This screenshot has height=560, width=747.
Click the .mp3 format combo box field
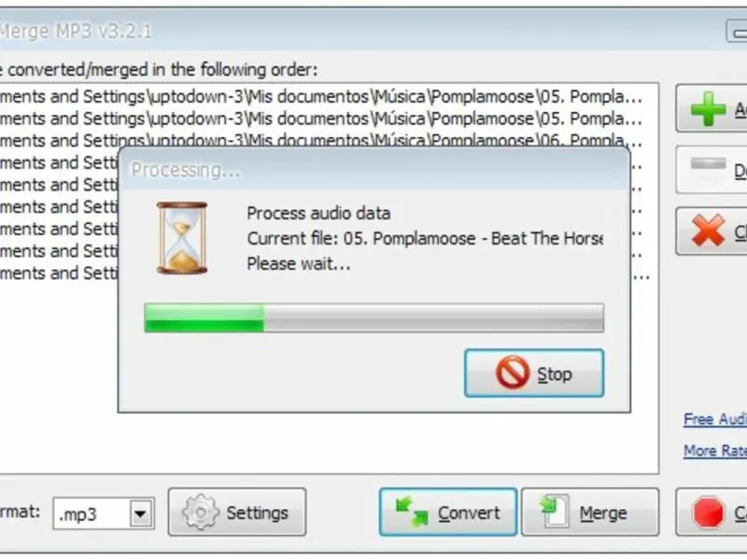coord(104,513)
